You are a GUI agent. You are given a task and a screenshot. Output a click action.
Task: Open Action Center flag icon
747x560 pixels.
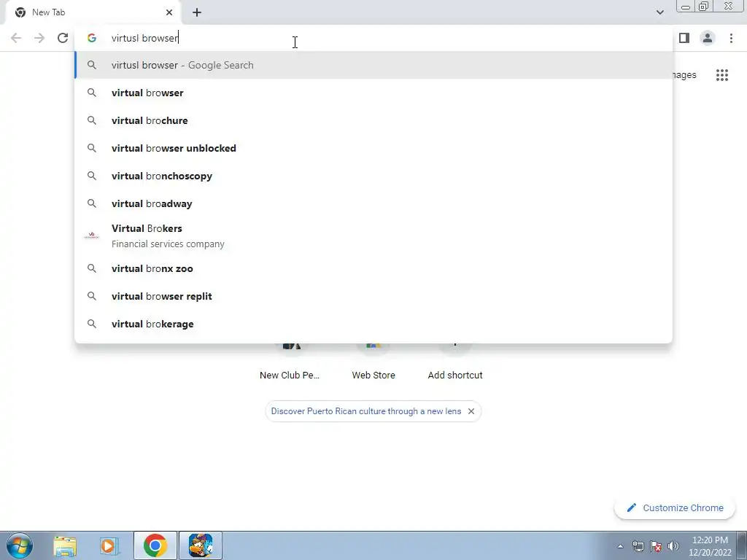pyautogui.click(x=656, y=546)
